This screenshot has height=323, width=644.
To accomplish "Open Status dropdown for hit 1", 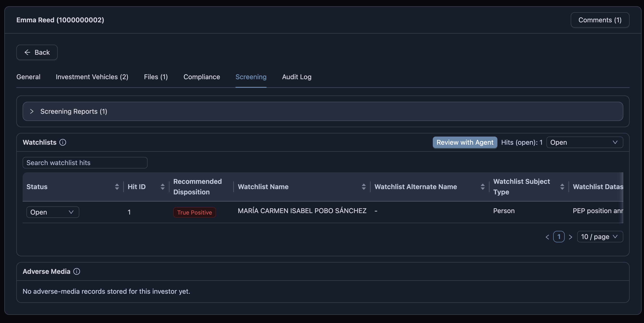I will (x=53, y=212).
